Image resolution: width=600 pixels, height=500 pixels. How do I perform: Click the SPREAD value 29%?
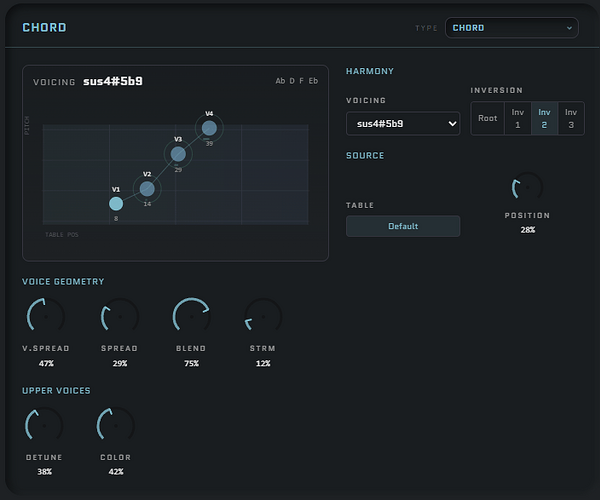[120, 363]
